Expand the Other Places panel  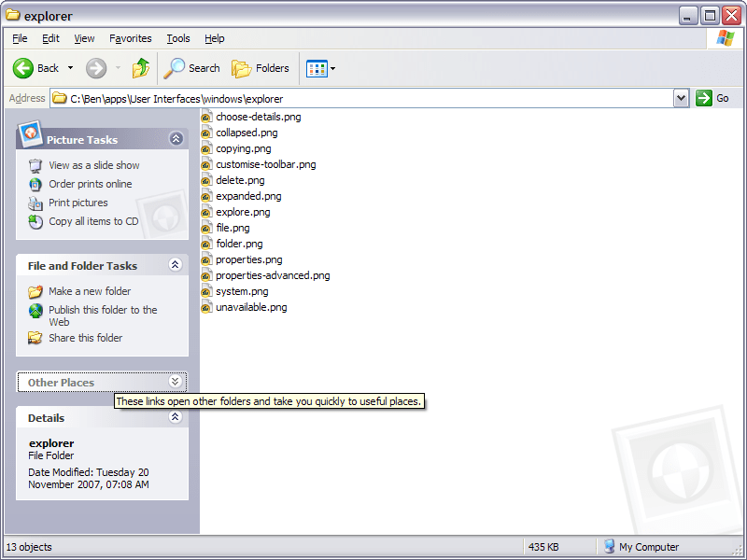[x=176, y=381]
